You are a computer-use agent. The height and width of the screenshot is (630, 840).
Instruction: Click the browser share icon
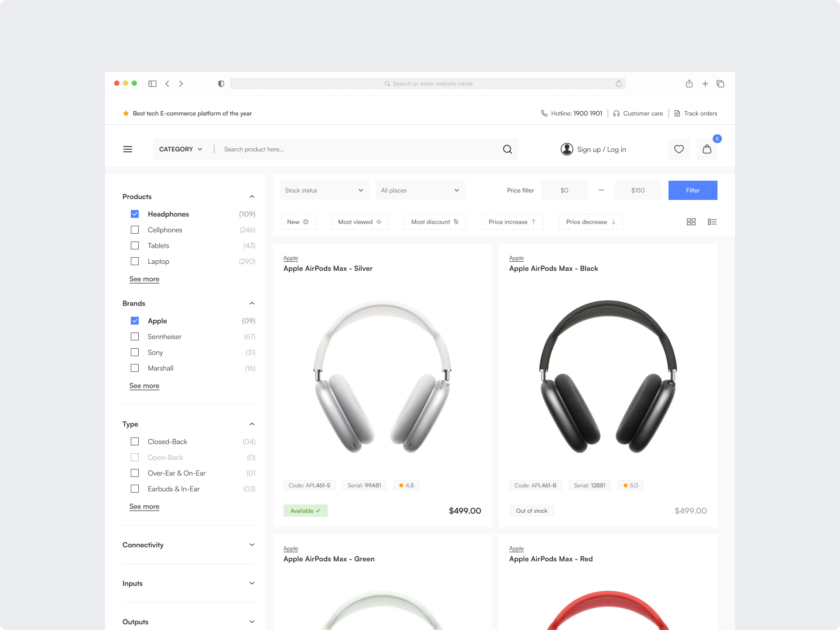689,84
